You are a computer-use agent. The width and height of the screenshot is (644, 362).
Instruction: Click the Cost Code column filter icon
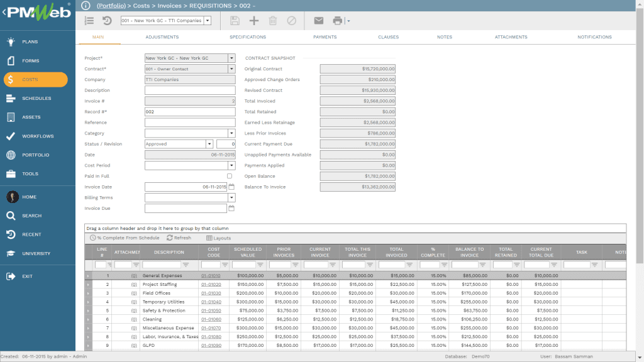coord(225,265)
